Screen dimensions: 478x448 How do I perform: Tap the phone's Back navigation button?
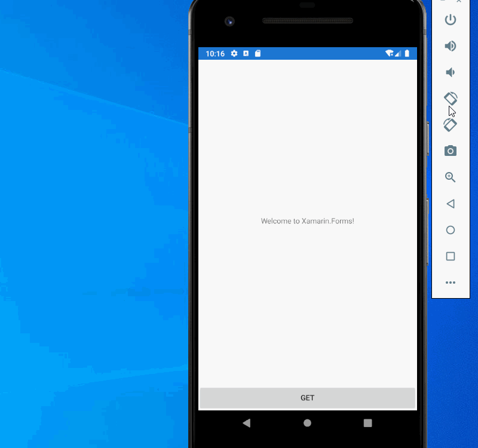click(x=246, y=423)
